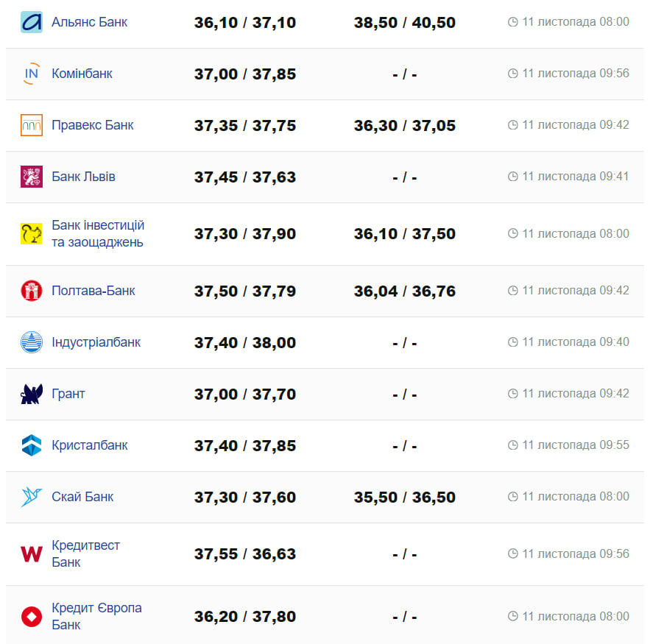The image size is (653, 644).
Task: Click the Кредитвест Банк red W logo
Action: coord(32,554)
